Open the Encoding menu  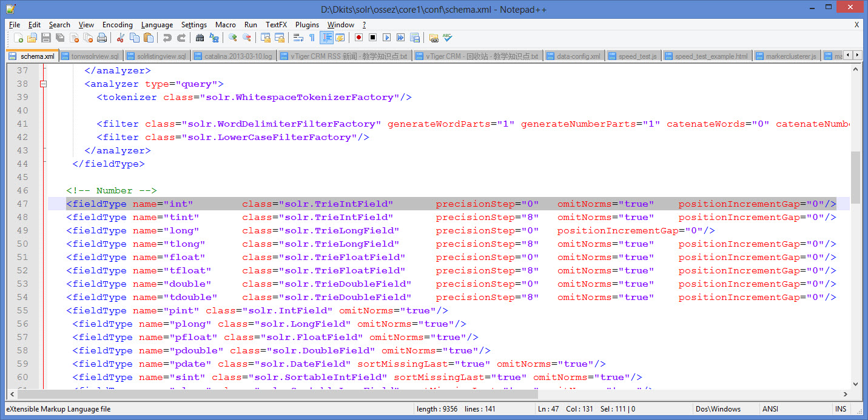[117, 25]
